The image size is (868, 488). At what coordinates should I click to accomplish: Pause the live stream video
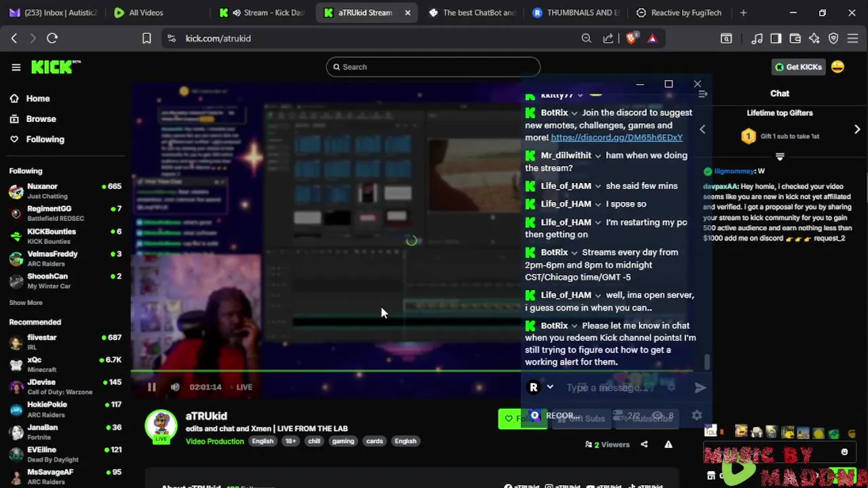point(152,387)
